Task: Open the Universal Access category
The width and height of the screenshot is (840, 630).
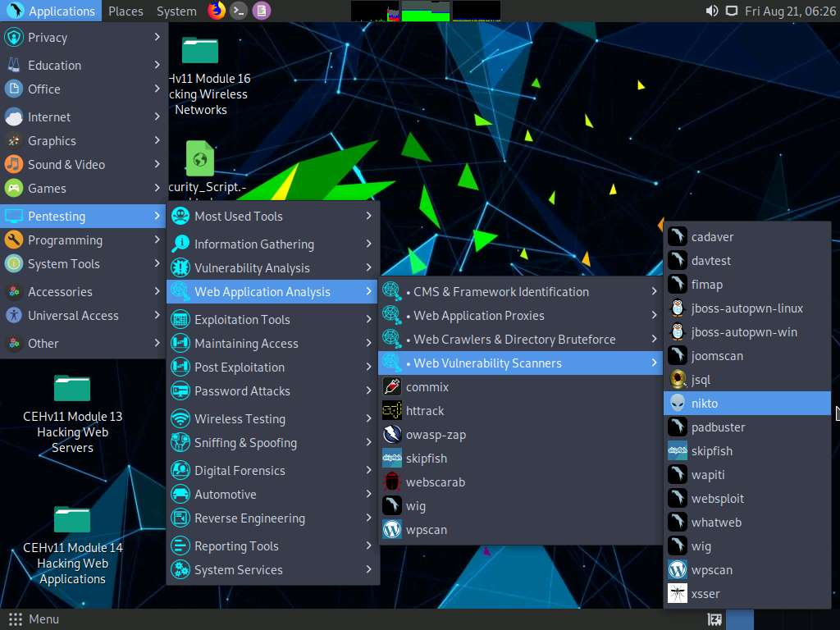Action: click(x=83, y=316)
